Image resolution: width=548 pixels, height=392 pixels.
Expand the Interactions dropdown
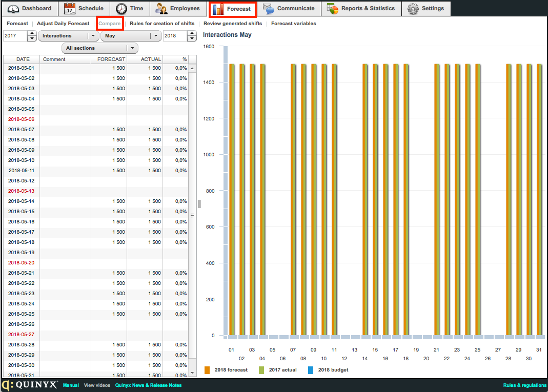tap(69, 36)
